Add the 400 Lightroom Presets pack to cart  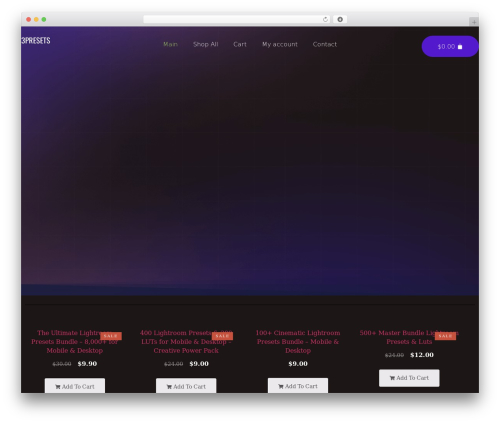[x=186, y=386]
